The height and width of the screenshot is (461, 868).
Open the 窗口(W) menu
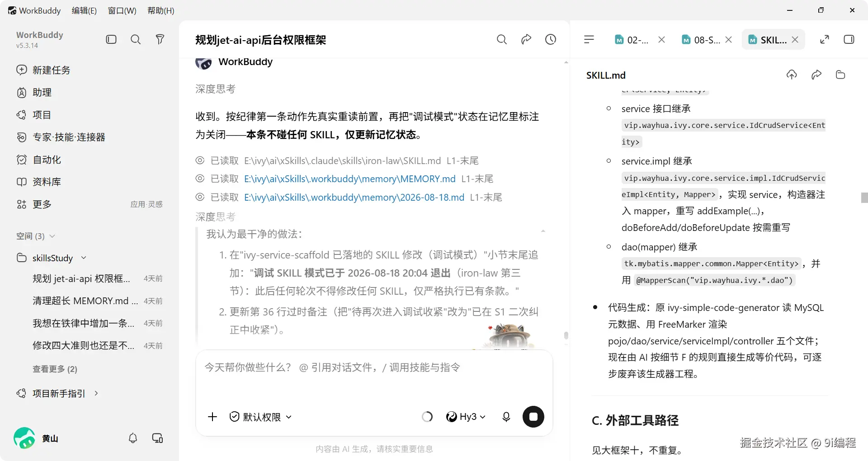(x=122, y=10)
